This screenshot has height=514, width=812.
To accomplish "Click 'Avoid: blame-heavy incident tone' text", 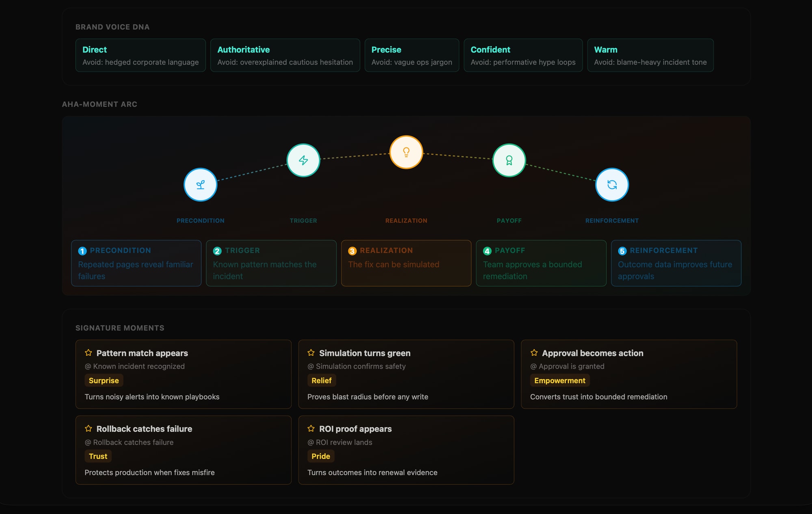I will (x=650, y=62).
